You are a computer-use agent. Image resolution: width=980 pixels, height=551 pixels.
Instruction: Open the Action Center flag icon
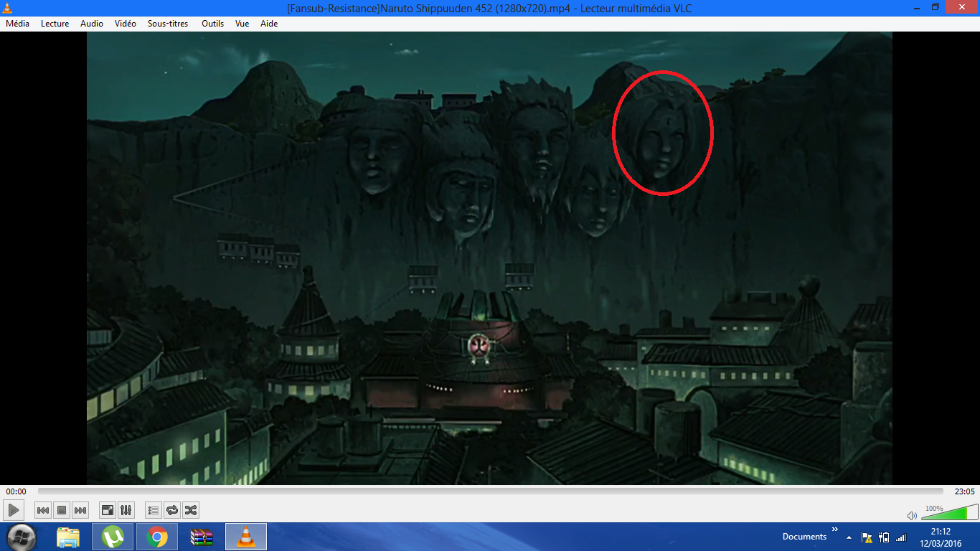click(x=867, y=537)
